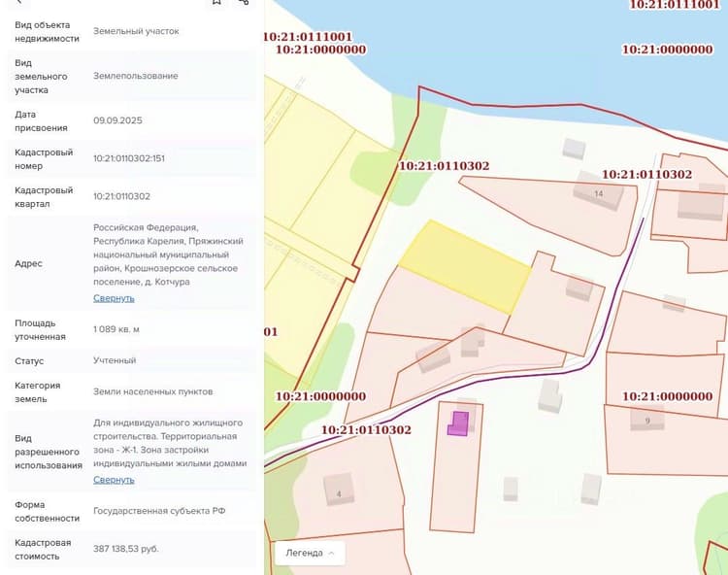The height and width of the screenshot is (575, 728).
Task: Click the bookmark favorite icon in the panel header
Action: coord(216,2)
